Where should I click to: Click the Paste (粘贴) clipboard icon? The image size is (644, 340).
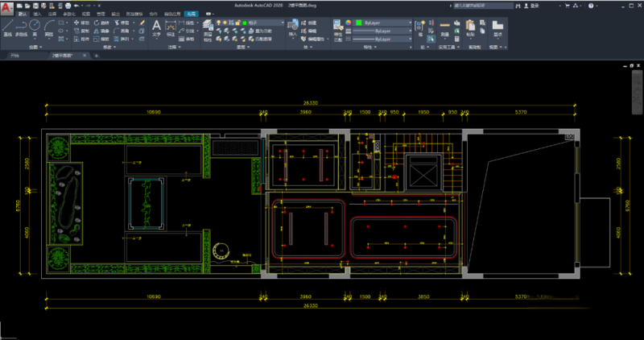pos(471,27)
